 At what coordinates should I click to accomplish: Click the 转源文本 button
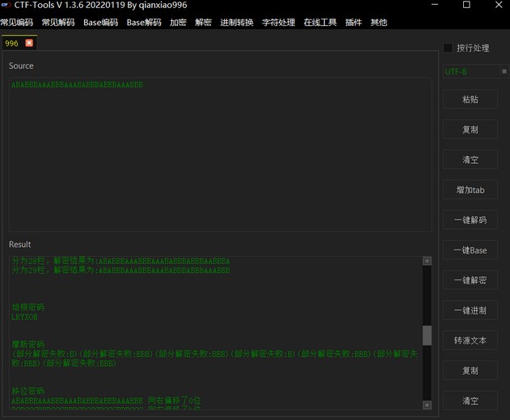470,341
